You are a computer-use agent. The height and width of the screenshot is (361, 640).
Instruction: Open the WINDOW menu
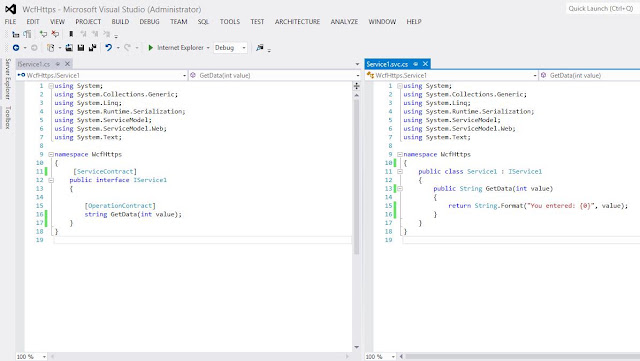point(382,22)
